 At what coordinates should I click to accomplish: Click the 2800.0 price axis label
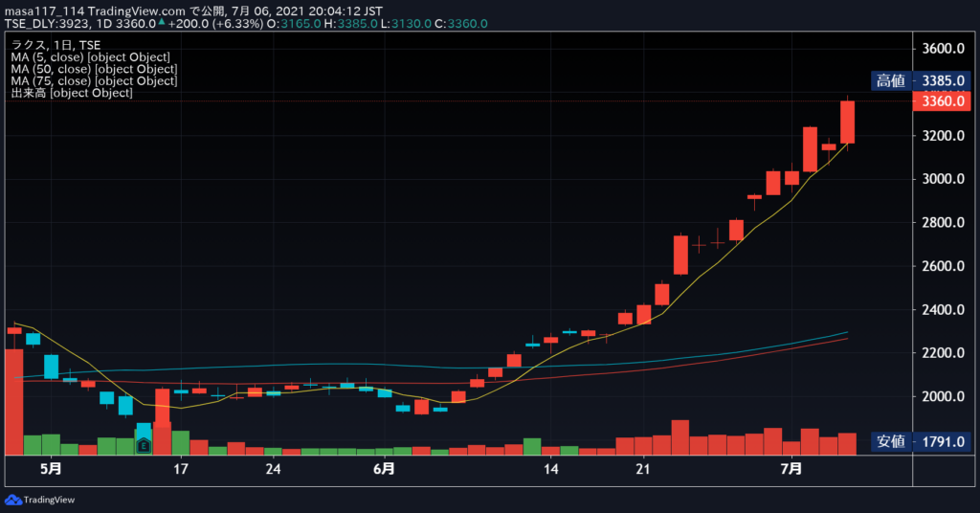click(x=943, y=222)
